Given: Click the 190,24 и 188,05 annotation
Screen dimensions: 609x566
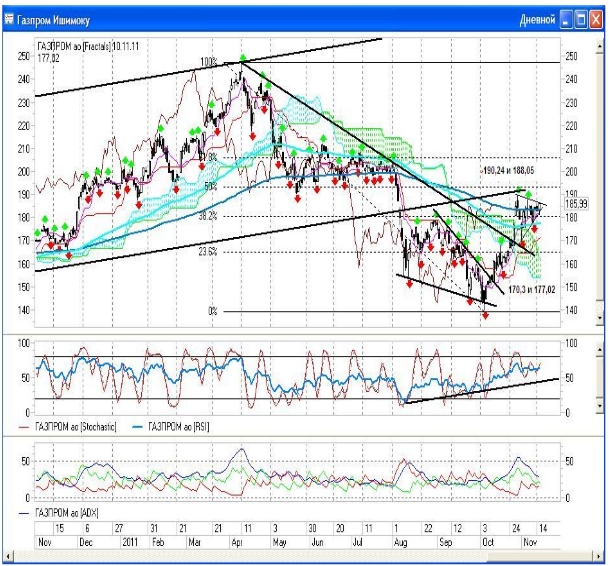Looking at the screenshot, I should [508, 170].
